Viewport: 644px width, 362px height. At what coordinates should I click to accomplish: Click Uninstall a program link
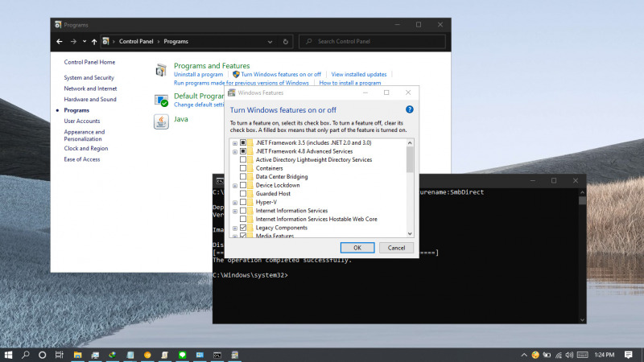click(x=198, y=74)
